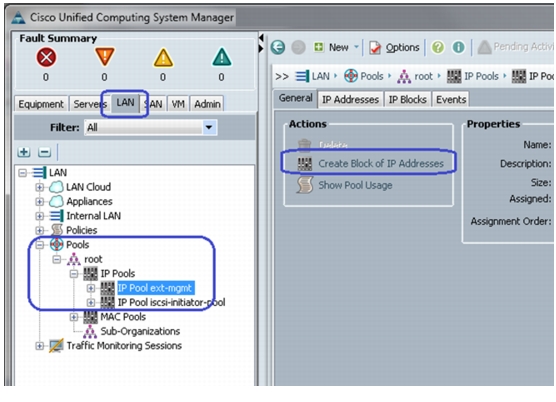
Task: Click expand all plus icon above tree
Action: click(x=24, y=152)
